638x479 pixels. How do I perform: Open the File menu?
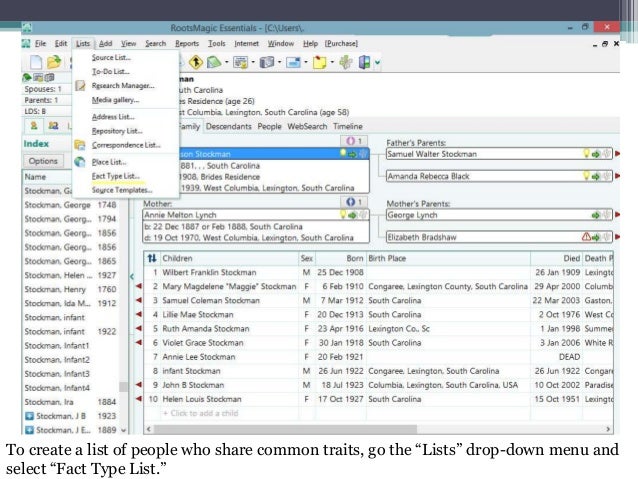point(41,44)
